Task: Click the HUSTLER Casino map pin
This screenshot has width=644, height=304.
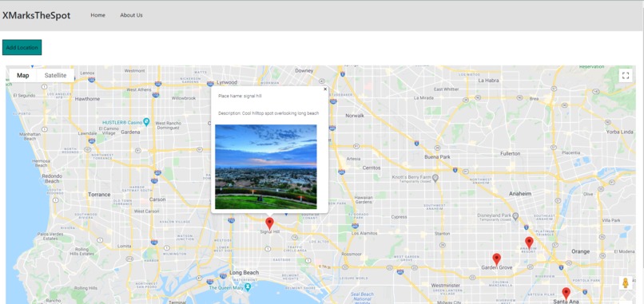Action: tap(146, 122)
